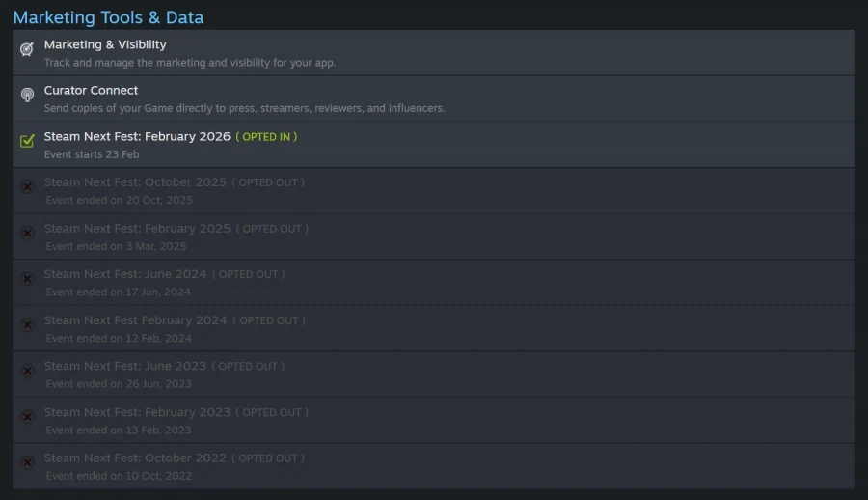The image size is (868, 500).
Task: Select Steam Next Fest: October 2025 entry
Action: (135, 182)
